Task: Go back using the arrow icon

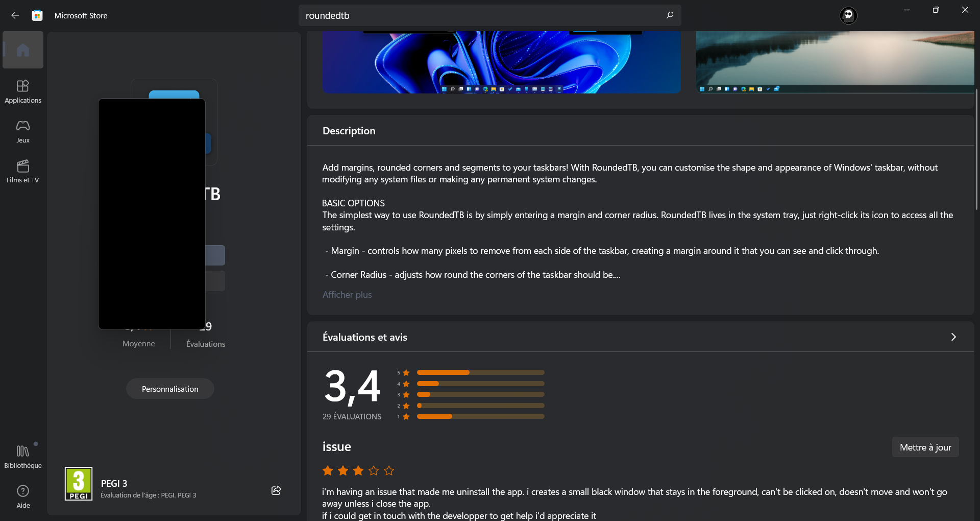Action: coord(15,15)
